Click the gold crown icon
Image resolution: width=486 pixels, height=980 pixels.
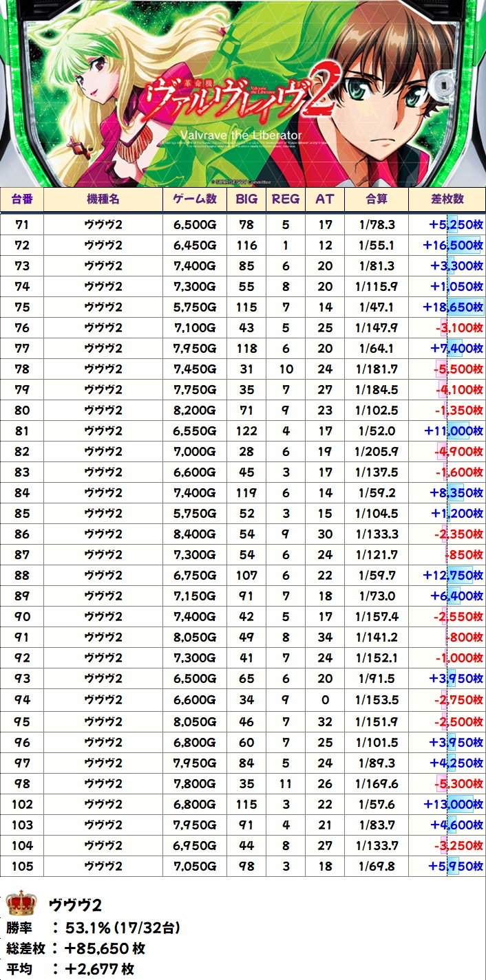coord(21,902)
